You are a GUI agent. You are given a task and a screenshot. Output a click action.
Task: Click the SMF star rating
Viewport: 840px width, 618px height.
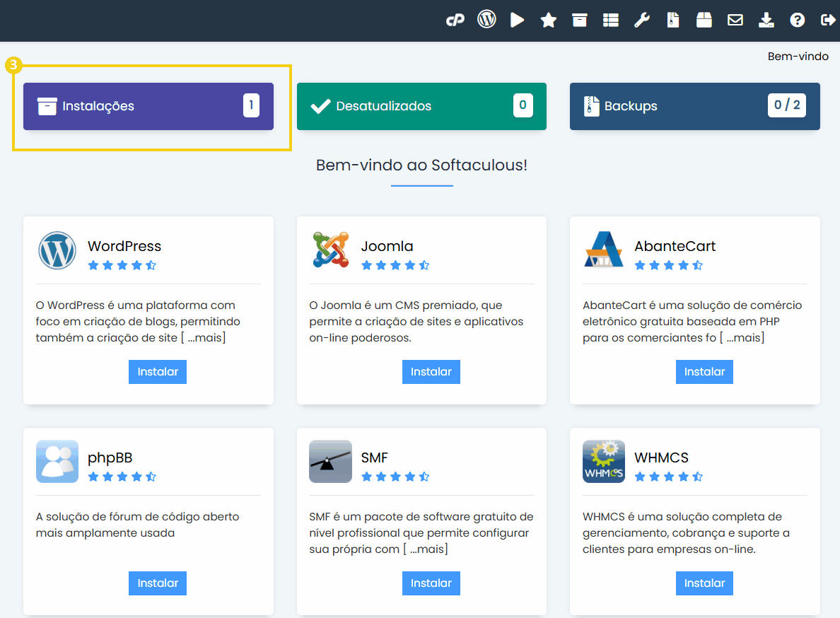click(395, 477)
